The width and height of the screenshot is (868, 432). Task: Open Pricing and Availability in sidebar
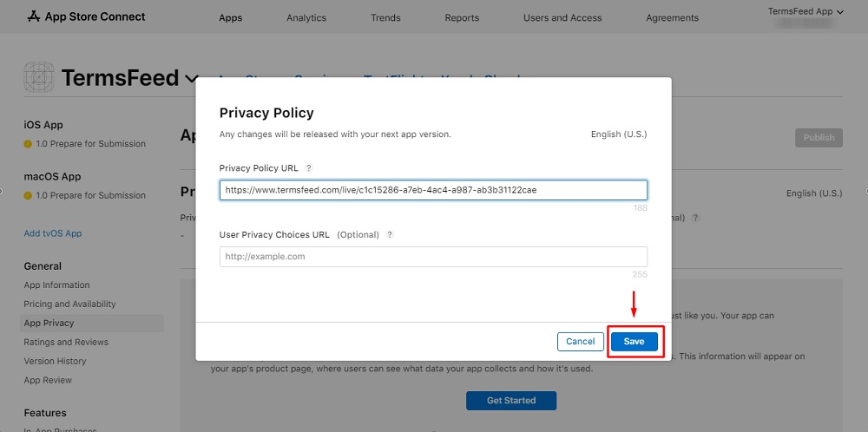[x=69, y=304]
